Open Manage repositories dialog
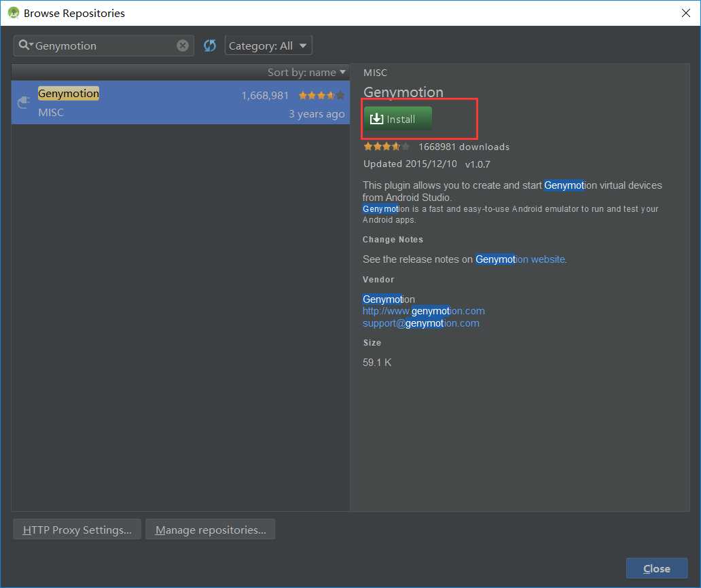Image resolution: width=701 pixels, height=588 pixels. point(210,530)
